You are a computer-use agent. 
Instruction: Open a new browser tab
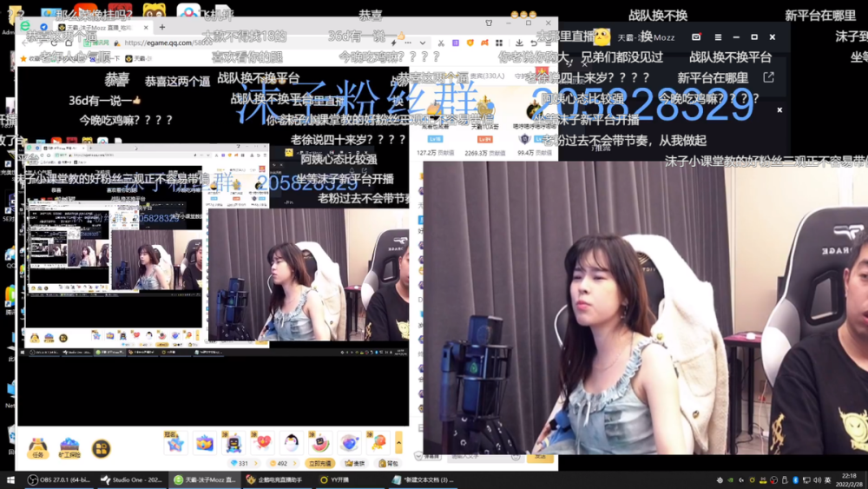coord(162,27)
